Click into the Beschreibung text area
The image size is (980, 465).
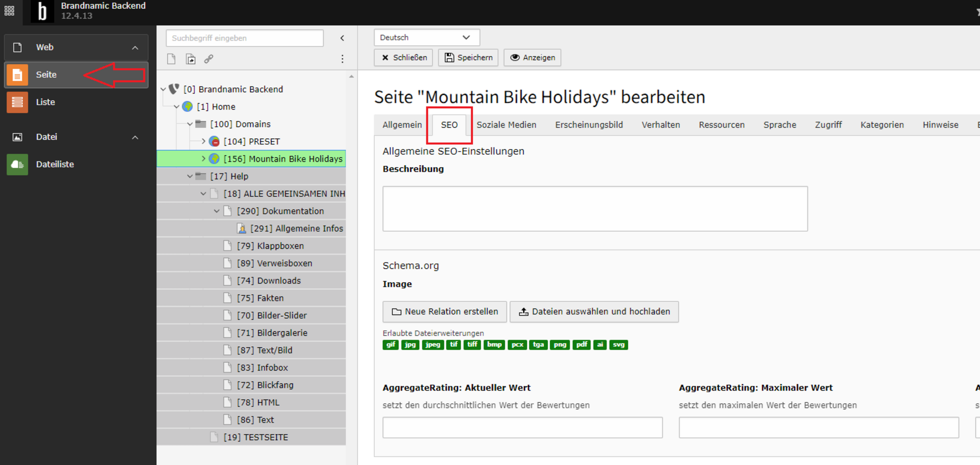point(595,209)
